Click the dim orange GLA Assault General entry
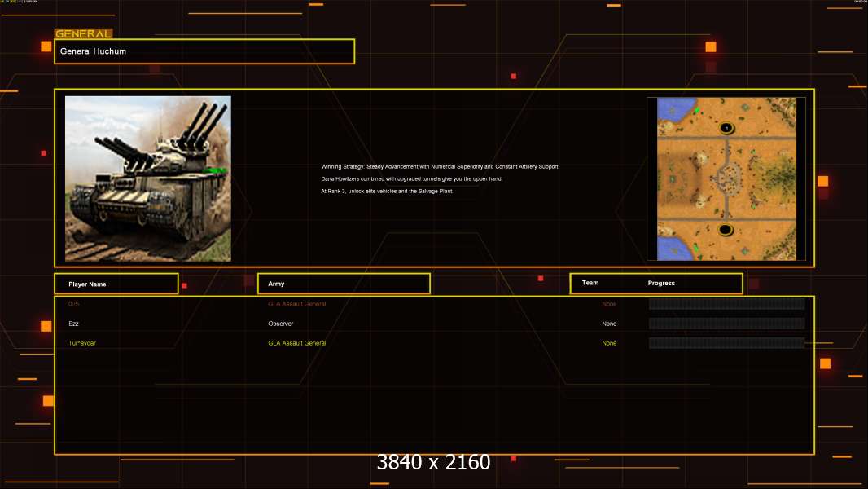868x489 pixels. click(x=296, y=304)
